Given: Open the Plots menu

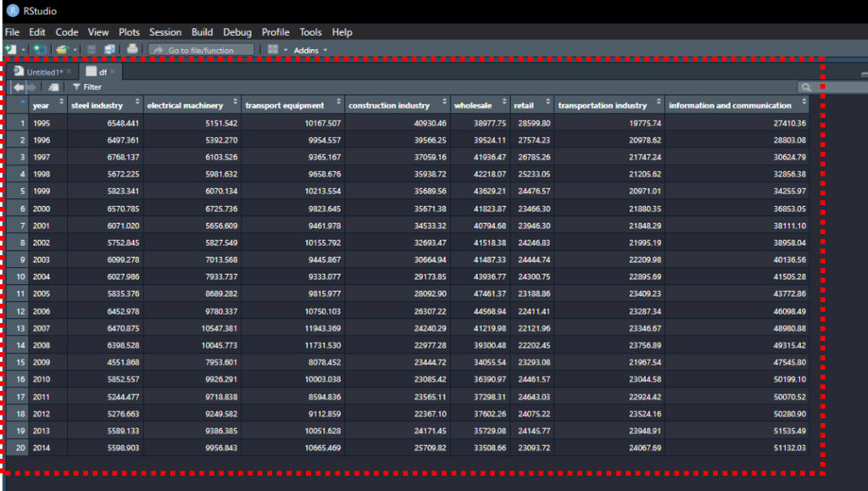Looking at the screenshot, I should pos(129,32).
